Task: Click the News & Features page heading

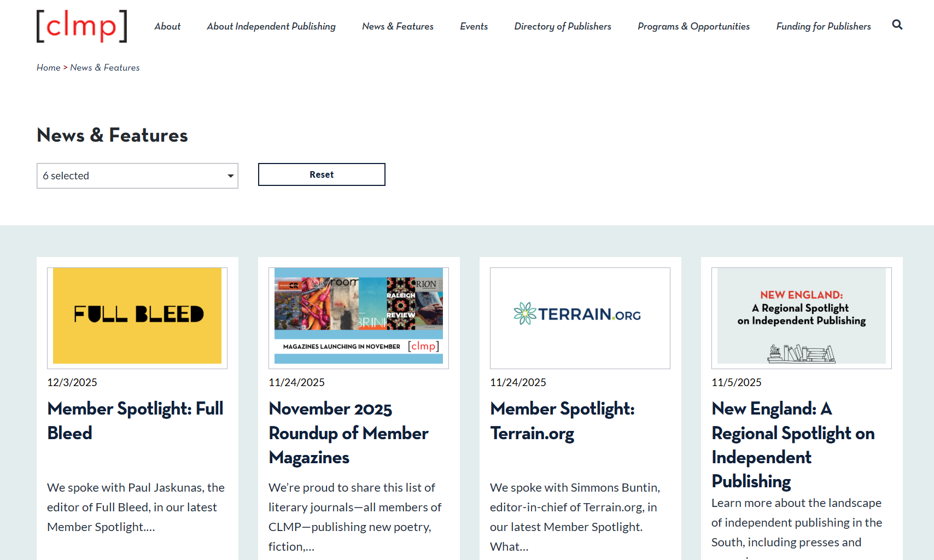Action: point(112,135)
